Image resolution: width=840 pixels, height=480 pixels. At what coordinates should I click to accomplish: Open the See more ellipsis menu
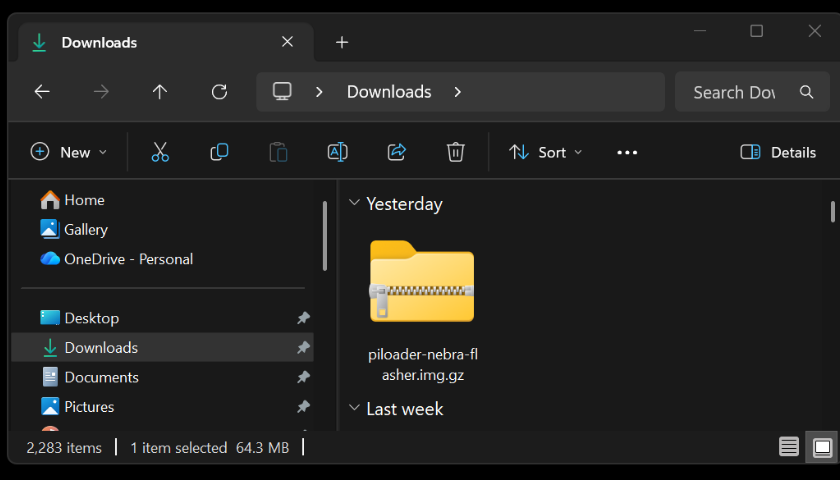tap(627, 152)
